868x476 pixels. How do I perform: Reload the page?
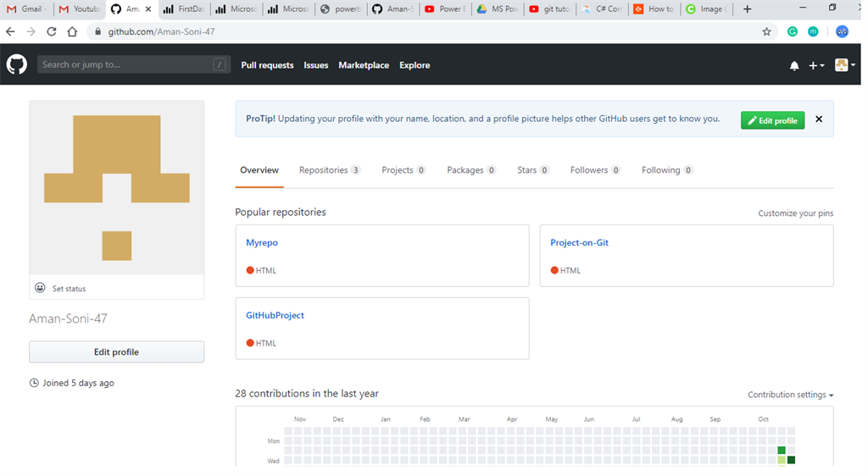point(52,31)
